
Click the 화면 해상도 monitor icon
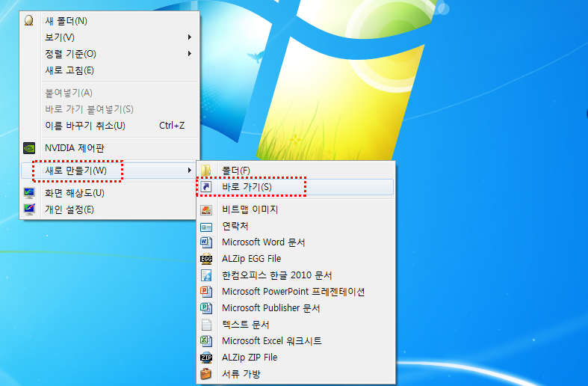[29, 192]
